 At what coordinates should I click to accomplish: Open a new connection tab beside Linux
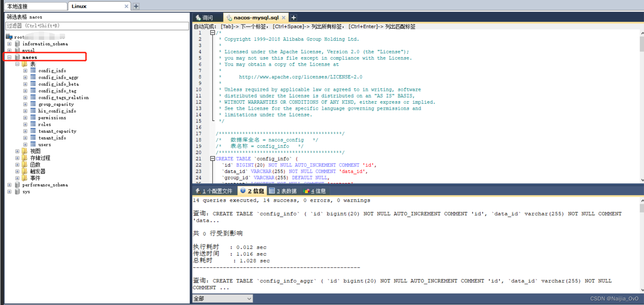tap(136, 6)
